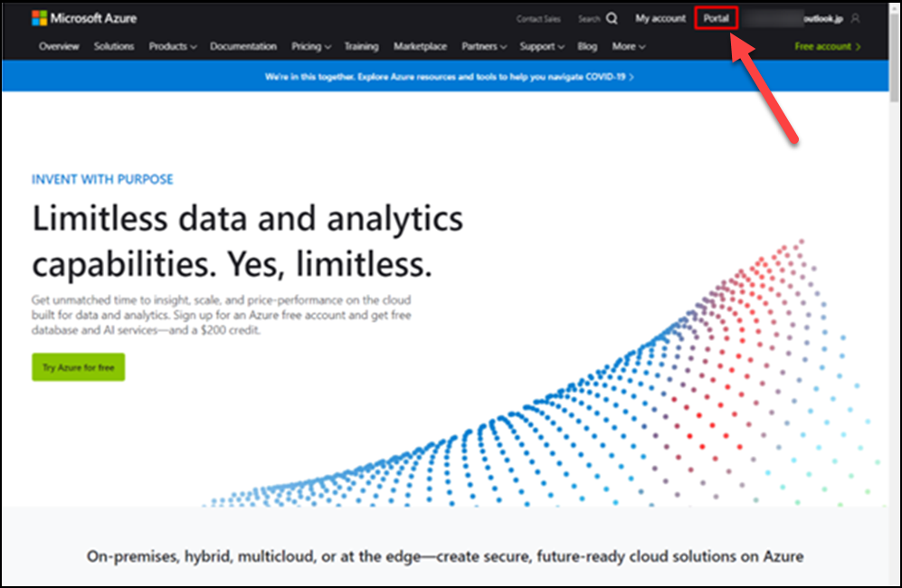
Task: Click the 'On-premises, hybrid, multicloud' tagline text
Action: pyautogui.click(x=445, y=556)
